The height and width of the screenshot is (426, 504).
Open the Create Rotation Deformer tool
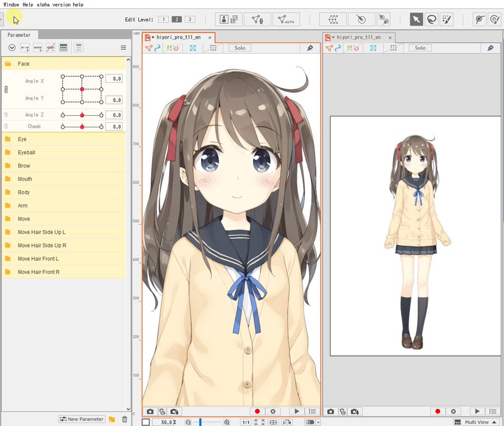point(361,20)
